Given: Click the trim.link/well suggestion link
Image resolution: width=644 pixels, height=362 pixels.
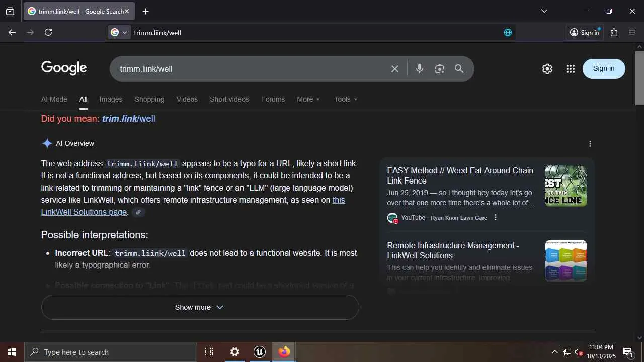Looking at the screenshot, I should point(129,119).
